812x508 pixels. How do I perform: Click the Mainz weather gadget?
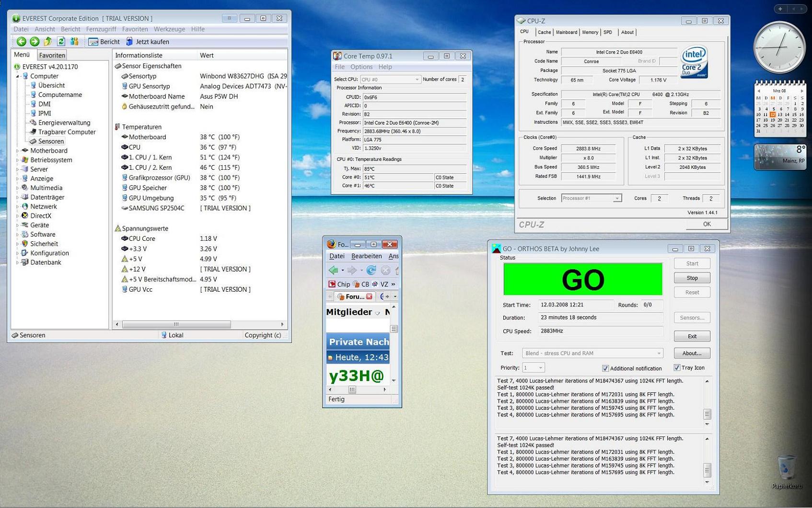coord(780,156)
